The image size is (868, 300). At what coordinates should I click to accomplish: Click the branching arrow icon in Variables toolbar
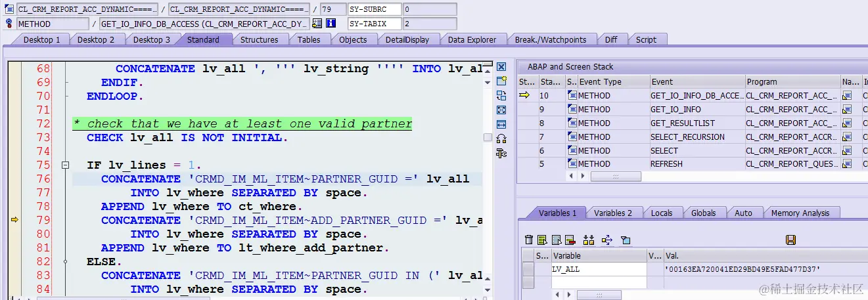pos(607,240)
